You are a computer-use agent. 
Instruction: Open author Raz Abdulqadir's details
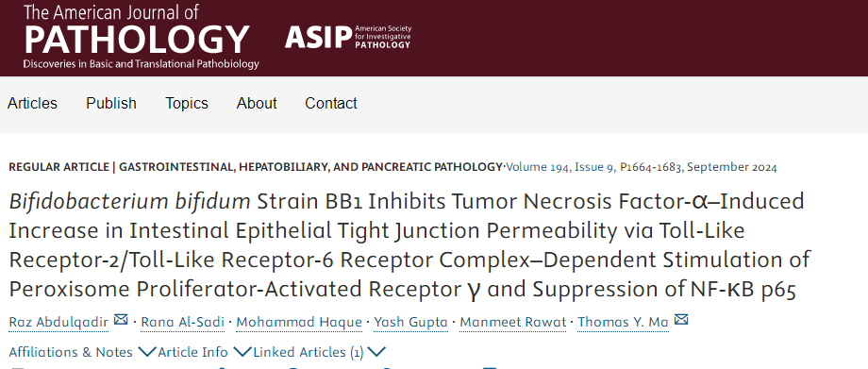click(x=58, y=323)
